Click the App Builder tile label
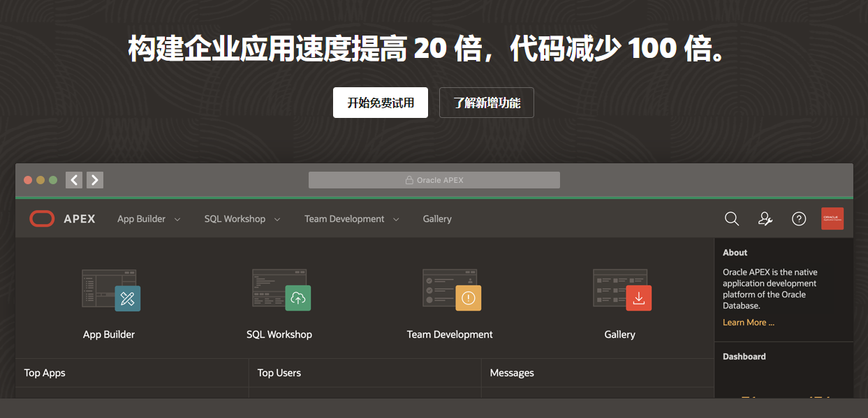The width and height of the screenshot is (868, 418). (109, 334)
